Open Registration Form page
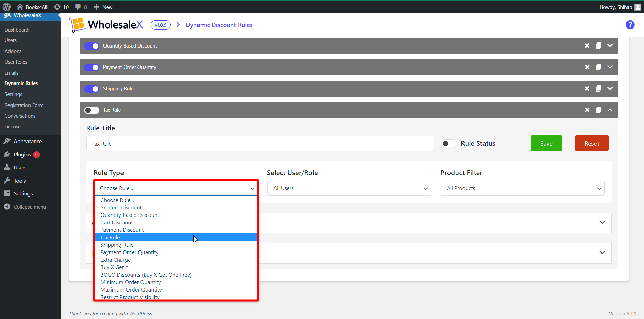 click(x=24, y=105)
